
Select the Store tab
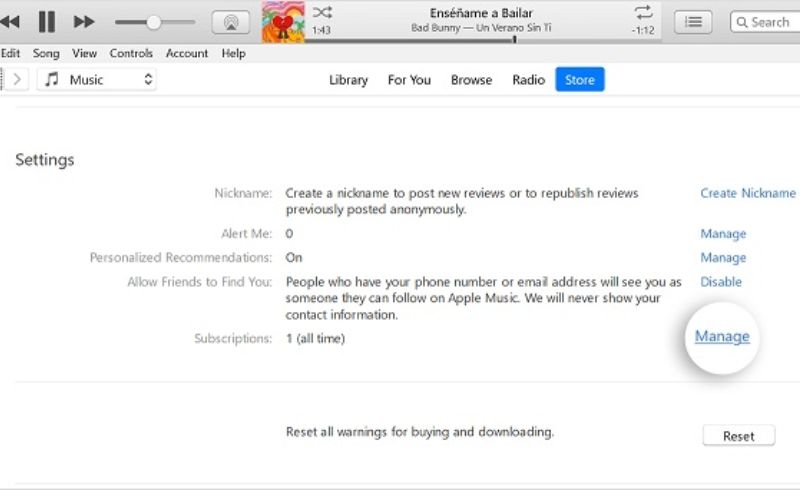pyautogui.click(x=580, y=80)
